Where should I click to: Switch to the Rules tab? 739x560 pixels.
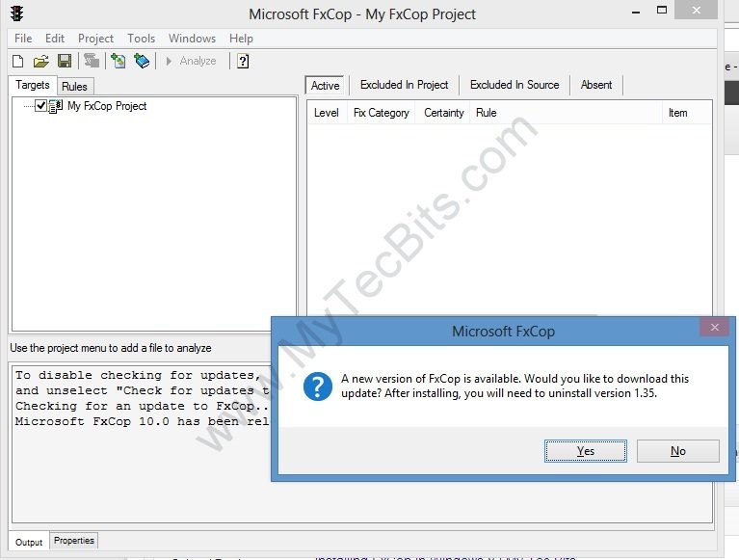74,86
